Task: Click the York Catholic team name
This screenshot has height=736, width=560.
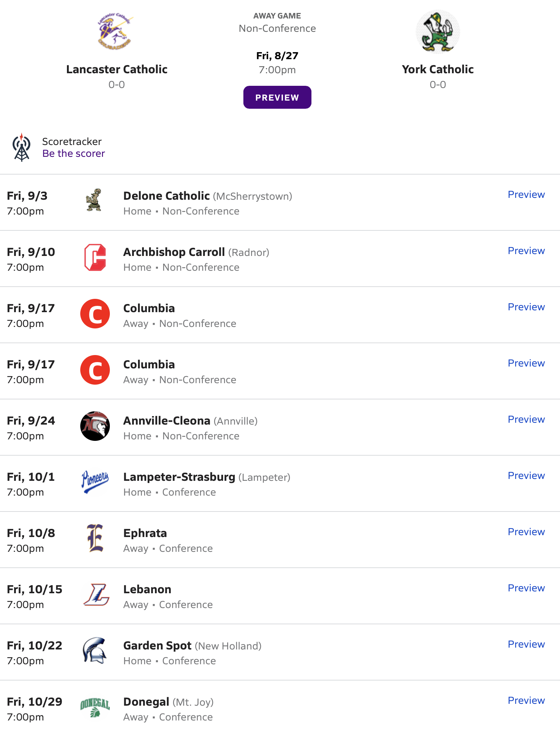Action: (438, 69)
